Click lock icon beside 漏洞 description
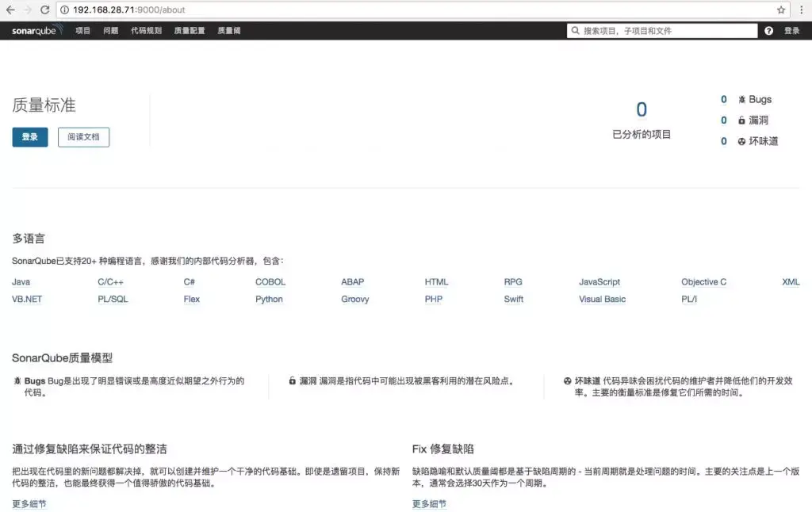The width and height of the screenshot is (812, 512). point(292,381)
